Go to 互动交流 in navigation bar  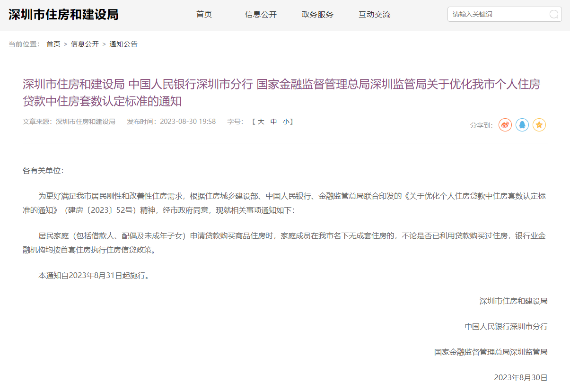click(374, 15)
